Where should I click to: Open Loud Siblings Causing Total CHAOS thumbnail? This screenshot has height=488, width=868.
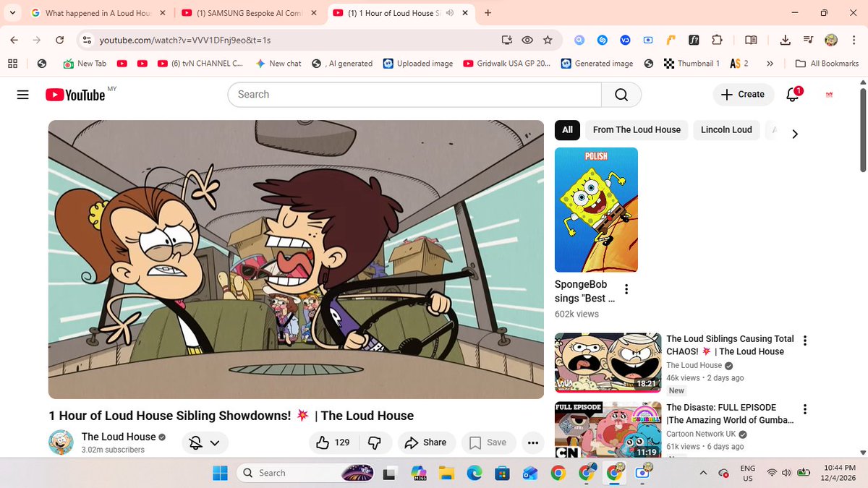pos(608,364)
